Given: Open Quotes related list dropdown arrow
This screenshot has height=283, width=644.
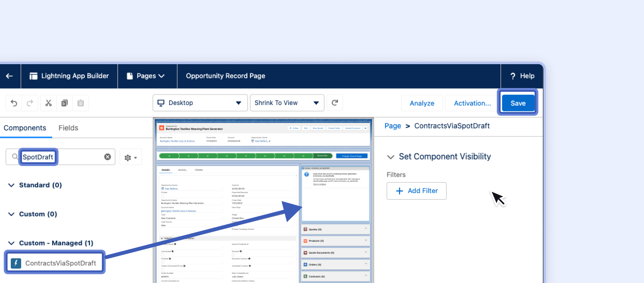Looking at the screenshot, I should coord(366,228).
